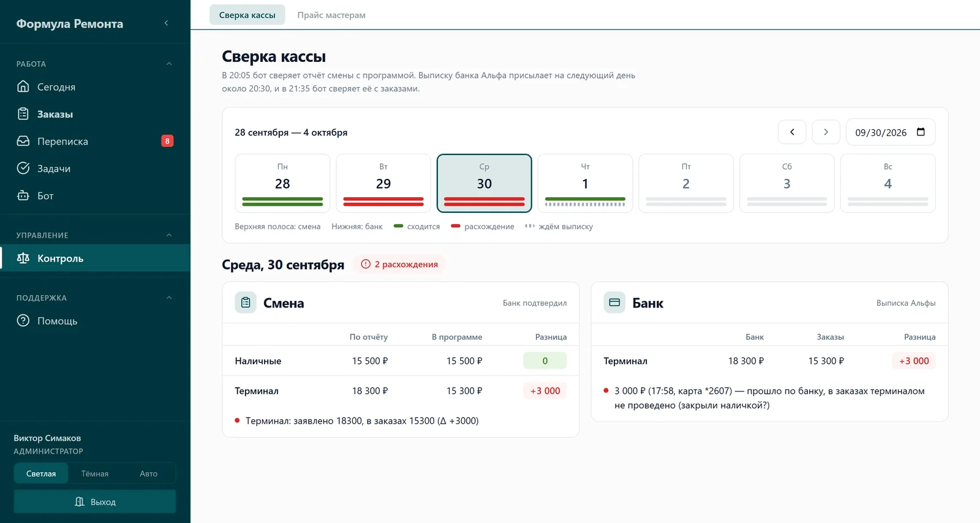This screenshot has width=980, height=523.
Task: Collapse the ПОДДЕРЖКА section
Action: click(169, 298)
